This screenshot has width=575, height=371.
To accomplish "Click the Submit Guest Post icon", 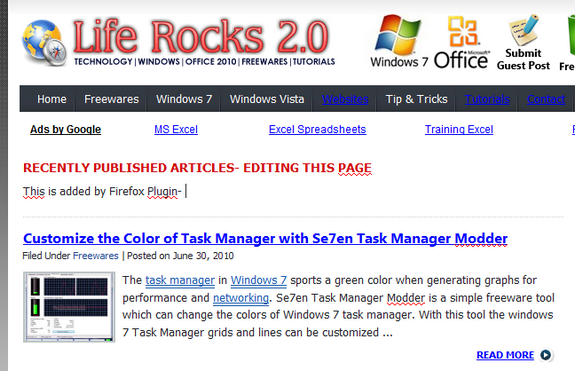I will pyautogui.click(x=523, y=43).
